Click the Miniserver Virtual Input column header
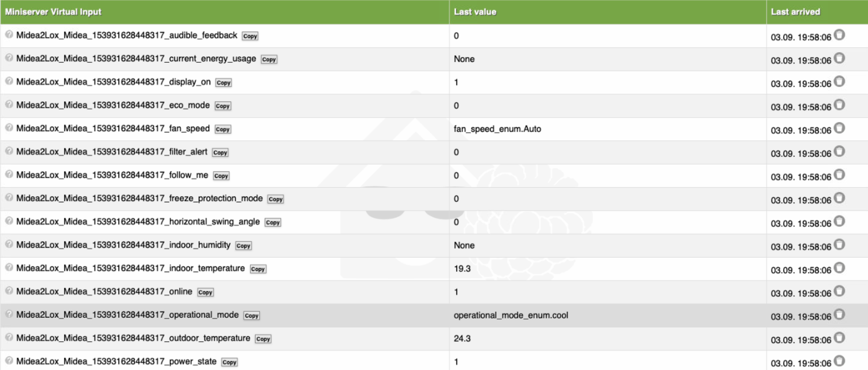 click(53, 12)
